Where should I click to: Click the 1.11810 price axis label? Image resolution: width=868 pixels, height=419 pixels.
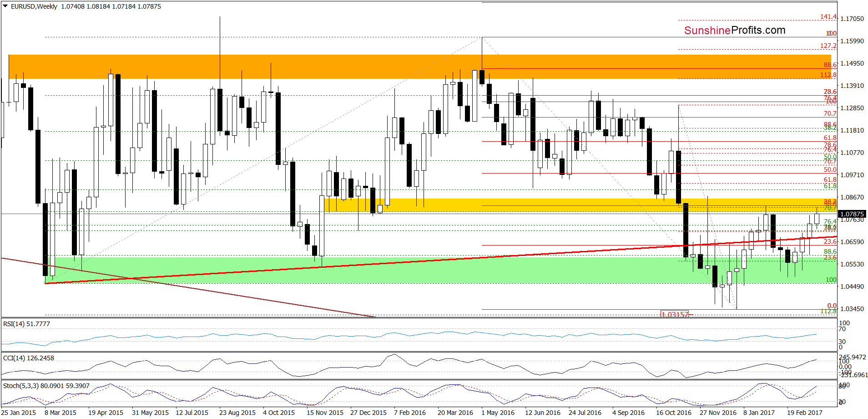pyautogui.click(x=852, y=130)
